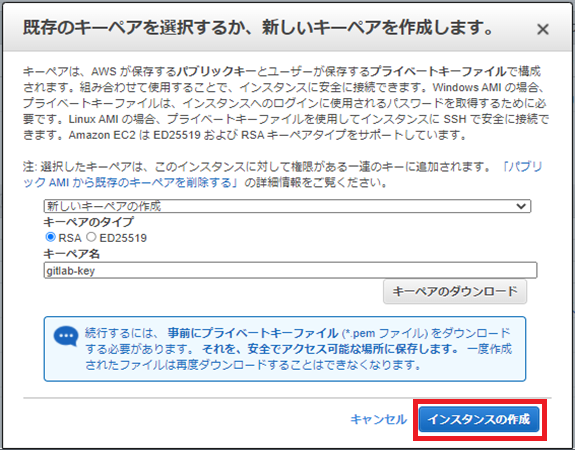This screenshot has height=450, width=576.
Task: Expand the key pair option chevron arrow
Action: (521, 206)
